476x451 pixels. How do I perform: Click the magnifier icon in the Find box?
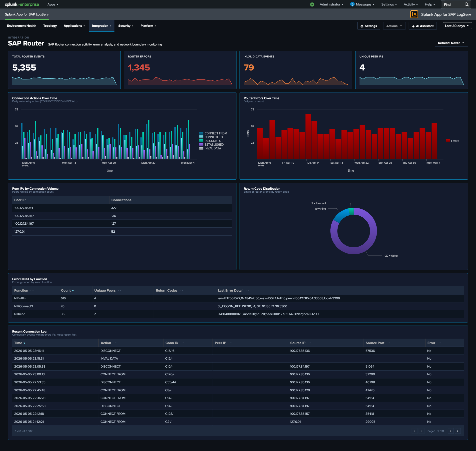point(467,4)
